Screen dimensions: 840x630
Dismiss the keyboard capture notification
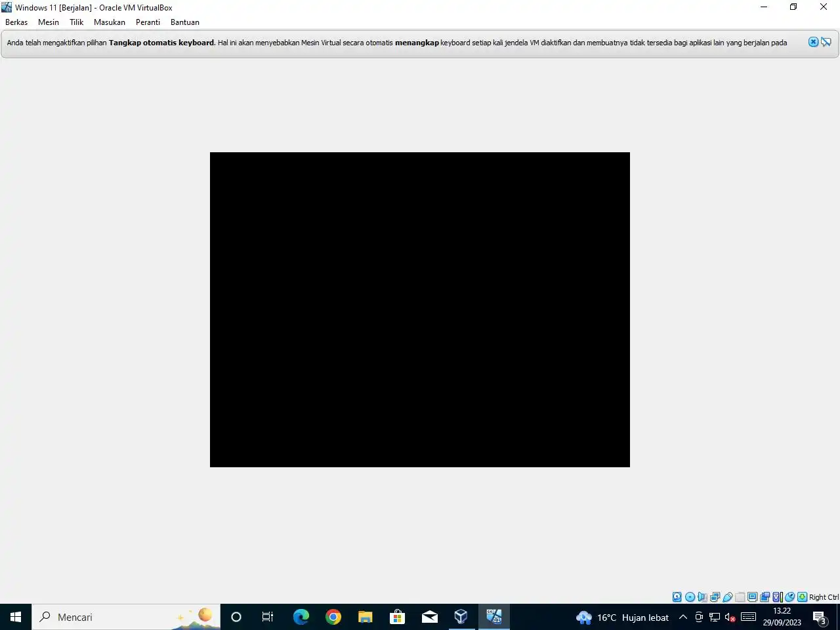click(x=813, y=42)
